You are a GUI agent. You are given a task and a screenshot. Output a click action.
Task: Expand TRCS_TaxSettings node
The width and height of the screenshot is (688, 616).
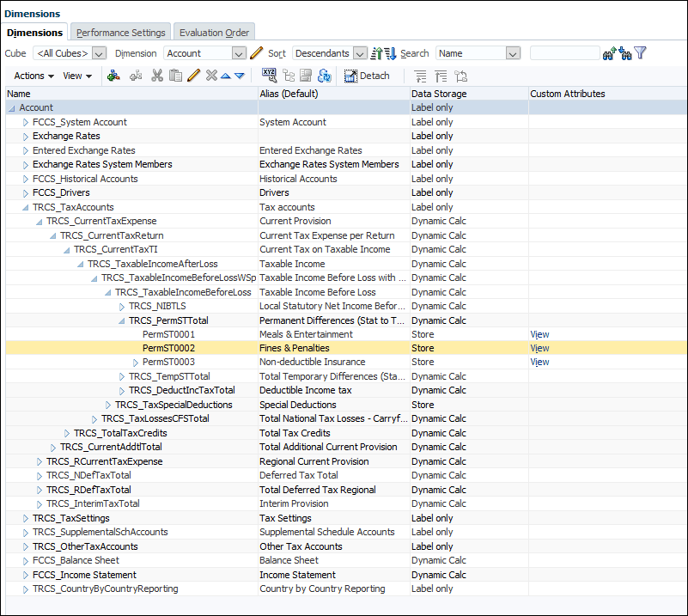26,519
